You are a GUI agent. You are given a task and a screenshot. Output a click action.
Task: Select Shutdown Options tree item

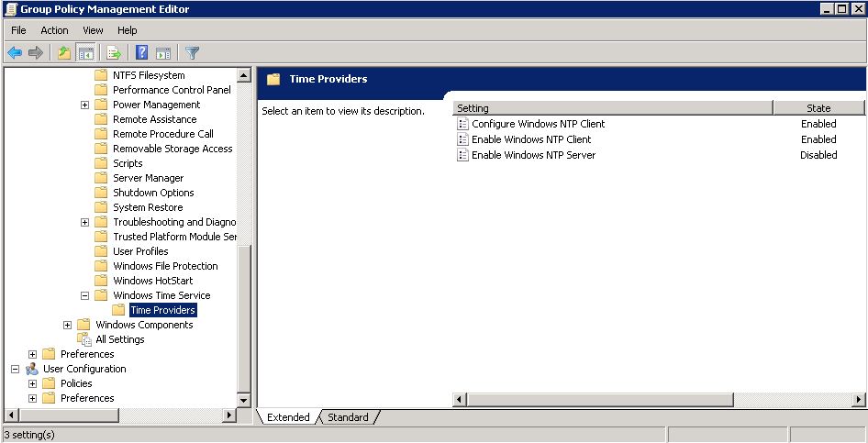pyautogui.click(x=153, y=193)
